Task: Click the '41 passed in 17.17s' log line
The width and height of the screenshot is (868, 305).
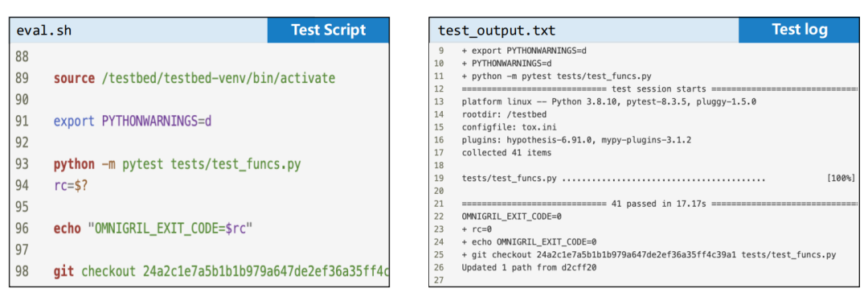Action: [x=659, y=204]
